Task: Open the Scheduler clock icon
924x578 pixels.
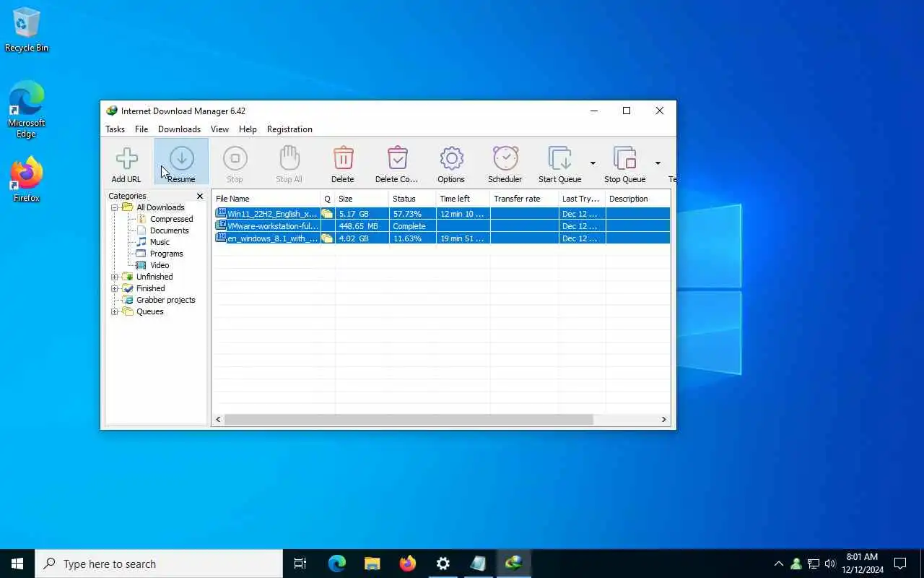Action: point(505,159)
